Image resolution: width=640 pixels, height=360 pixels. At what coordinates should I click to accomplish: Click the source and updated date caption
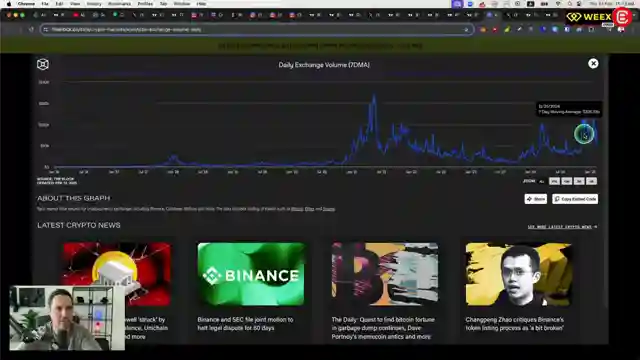coord(57,181)
